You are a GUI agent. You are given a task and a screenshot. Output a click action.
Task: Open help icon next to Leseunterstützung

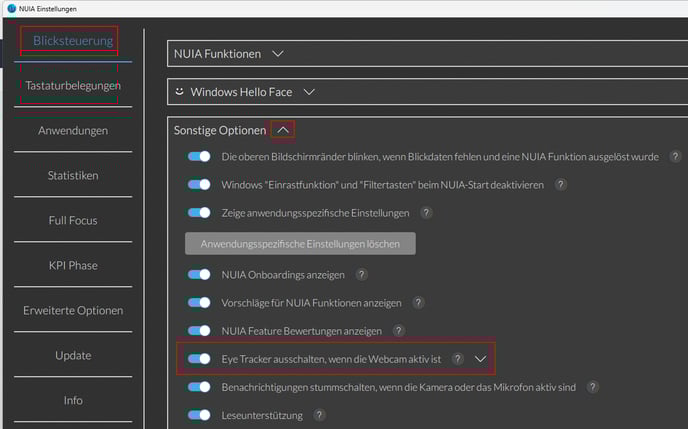tap(319, 415)
